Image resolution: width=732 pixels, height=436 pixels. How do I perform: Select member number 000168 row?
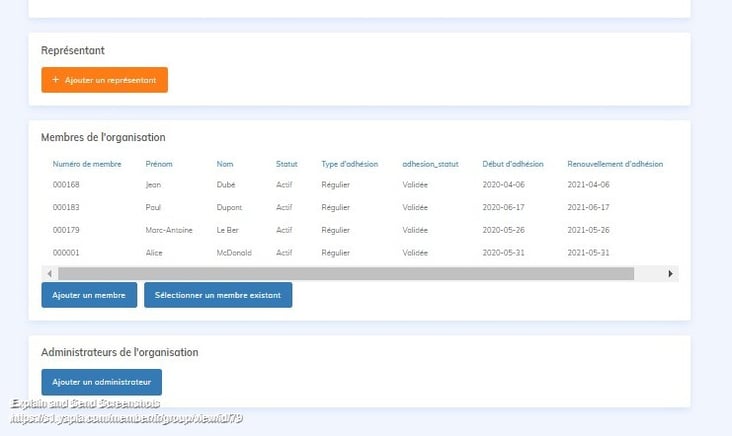(67, 185)
